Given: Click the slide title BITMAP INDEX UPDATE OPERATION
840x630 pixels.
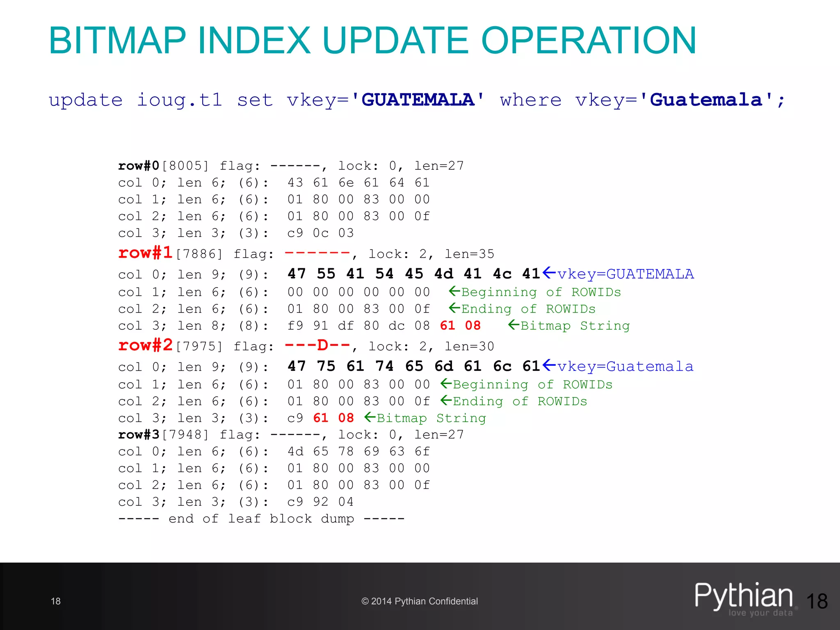Looking at the screenshot, I should [372, 41].
